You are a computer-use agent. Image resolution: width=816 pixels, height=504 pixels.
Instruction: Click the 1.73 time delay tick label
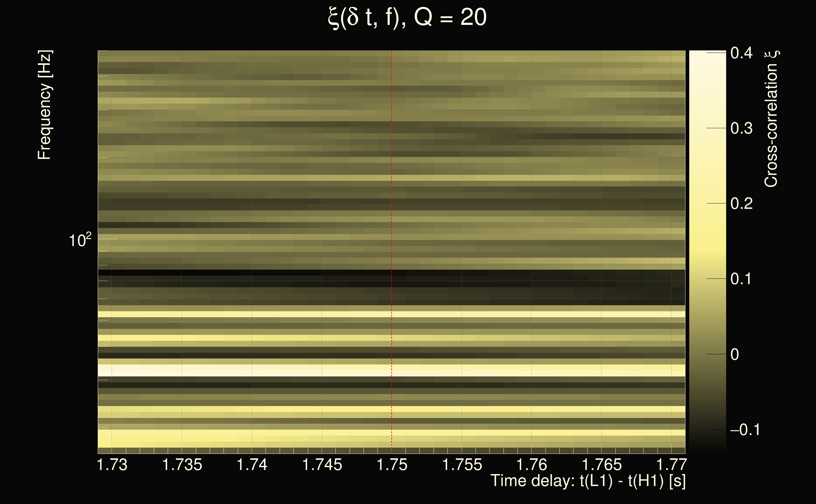tap(112, 465)
